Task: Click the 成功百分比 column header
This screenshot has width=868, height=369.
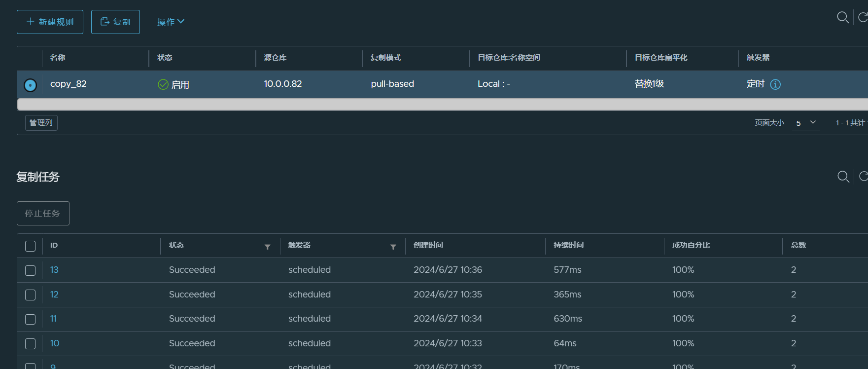Action: pyautogui.click(x=691, y=245)
